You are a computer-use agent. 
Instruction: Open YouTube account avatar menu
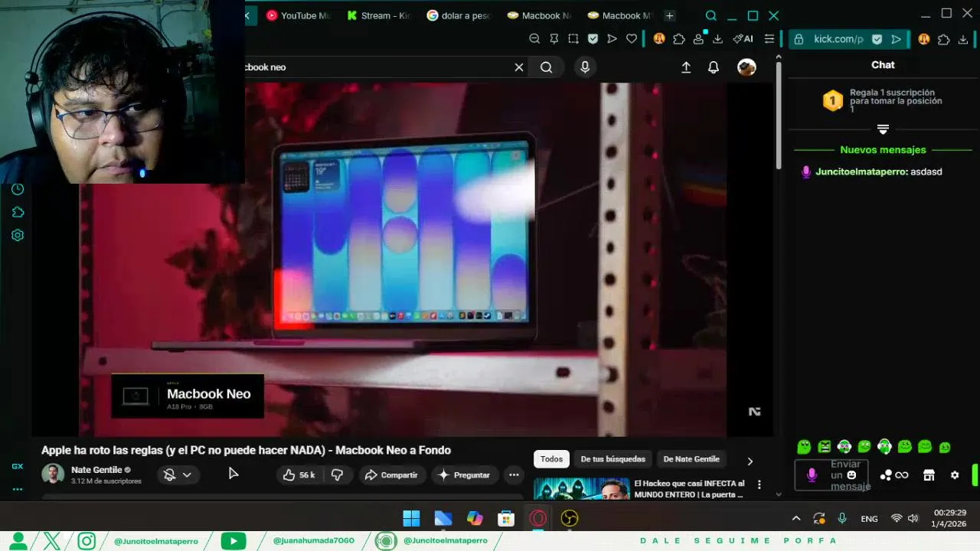746,67
